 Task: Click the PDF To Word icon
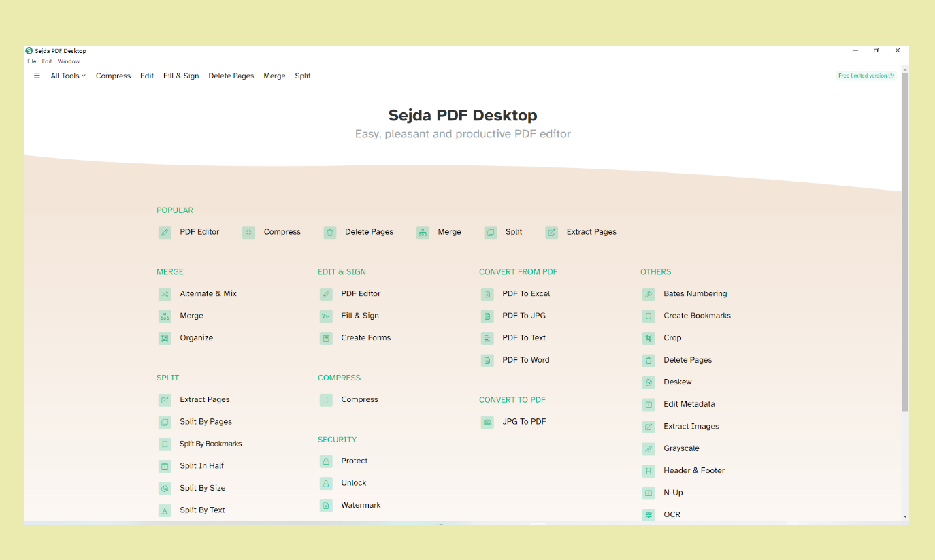(x=487, y=361)
